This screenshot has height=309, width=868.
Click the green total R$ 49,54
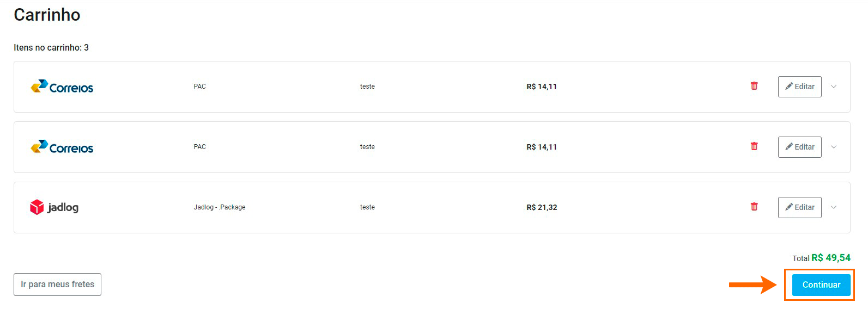831,258
